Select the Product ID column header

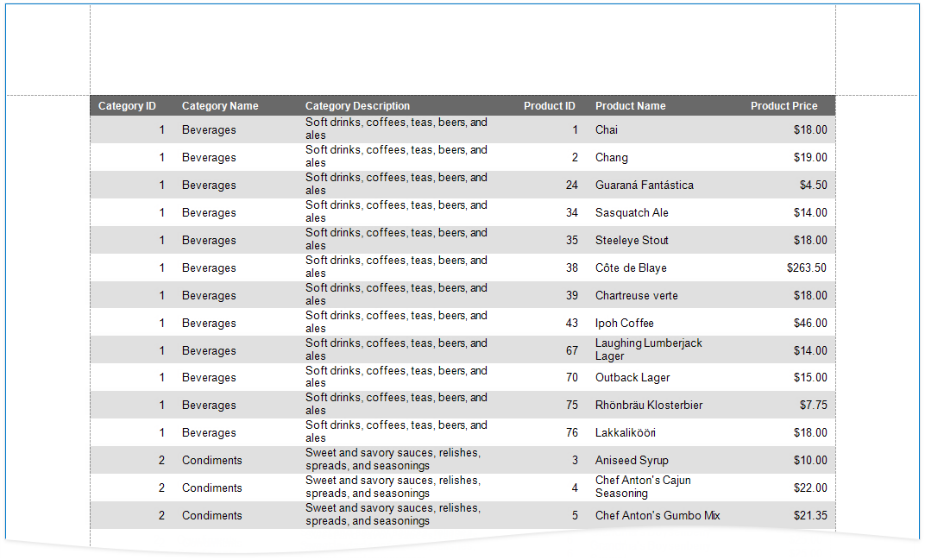[x=549, y=106]
